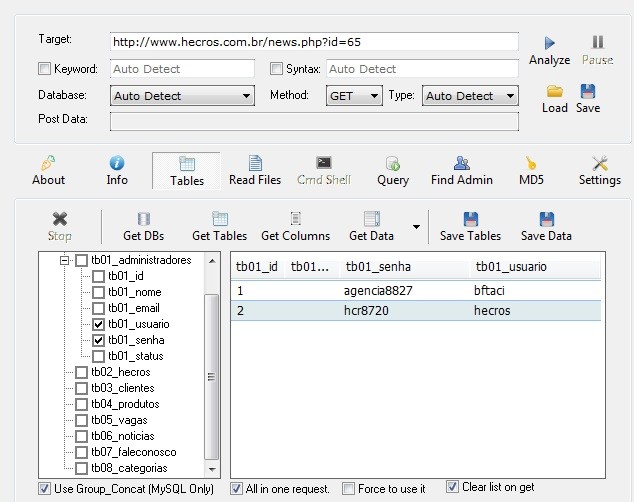Click the Syntax Auto Detect field
This screenshot has width=634, height=502.
[x=422, y=69]
